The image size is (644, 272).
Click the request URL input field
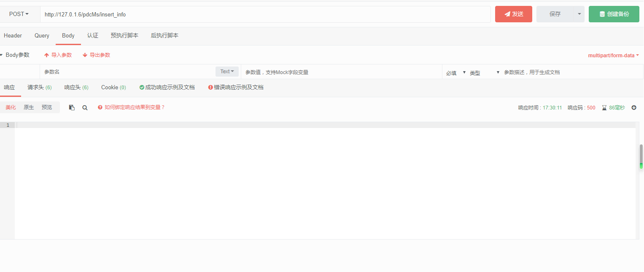pos(265,14)
